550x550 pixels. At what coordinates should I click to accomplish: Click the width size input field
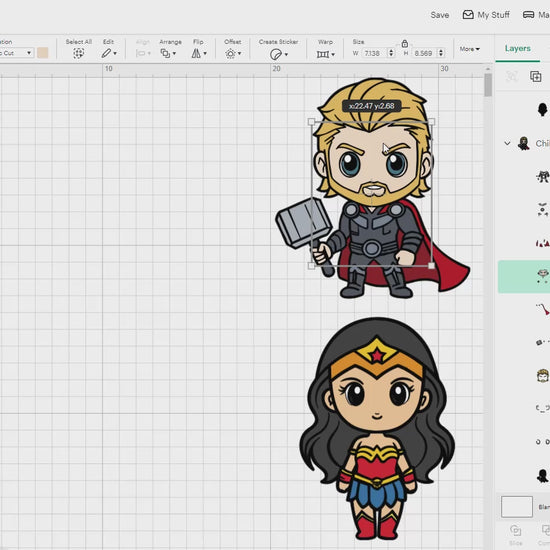coord(374,53)
